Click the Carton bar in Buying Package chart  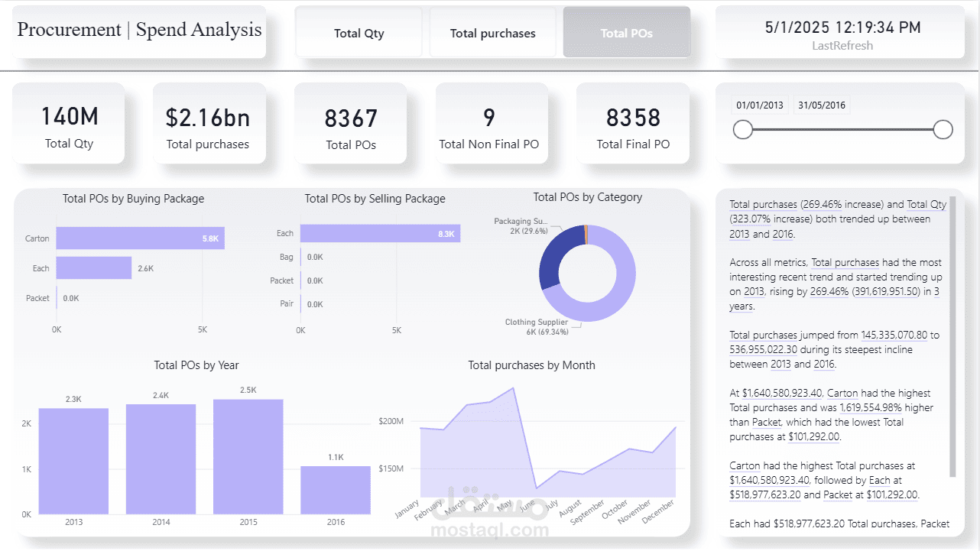tap(140, 238)
